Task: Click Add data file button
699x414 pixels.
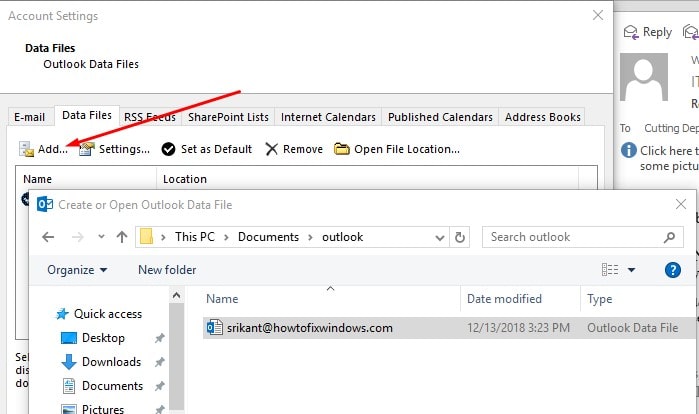Action: pyautogui.click(x=43, y=149)
